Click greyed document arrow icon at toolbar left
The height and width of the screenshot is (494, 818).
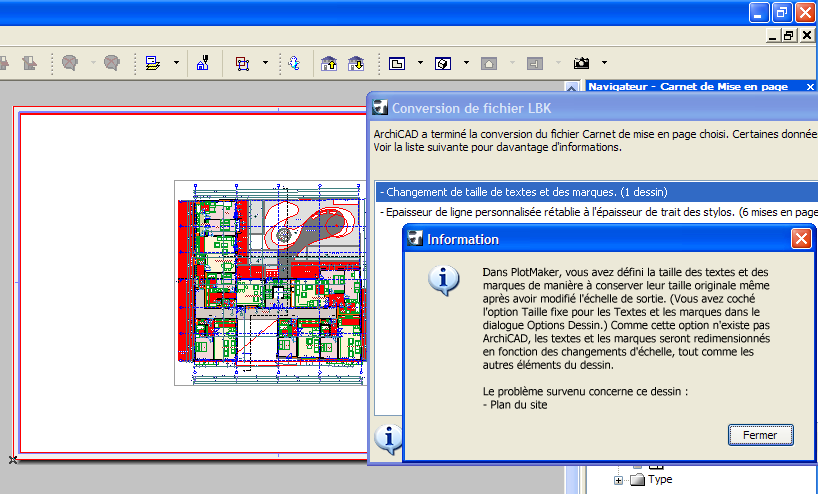coord(30,64)
